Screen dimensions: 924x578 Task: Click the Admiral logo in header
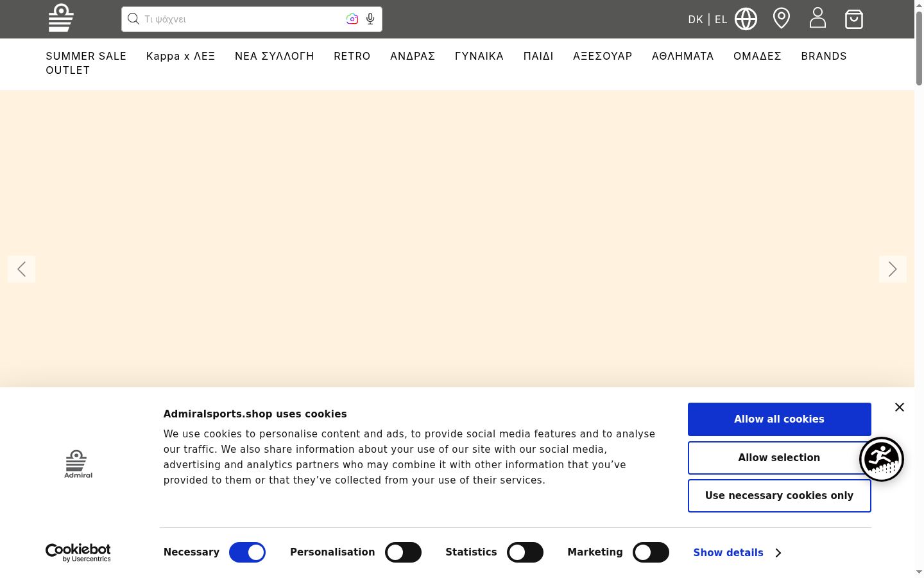click(x=61, y=18)
